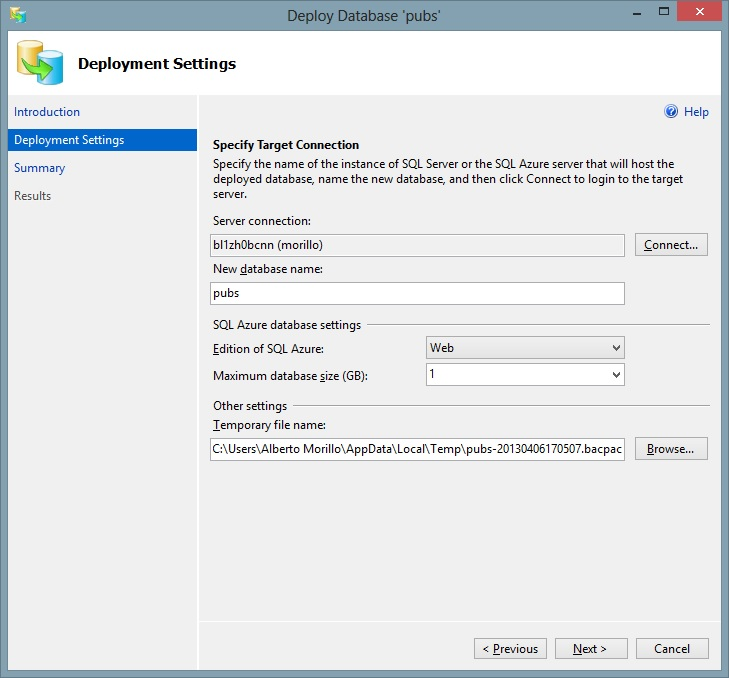Select the Deployment Settings step
This screenshot has width=729, height=678.
(102, 140)
